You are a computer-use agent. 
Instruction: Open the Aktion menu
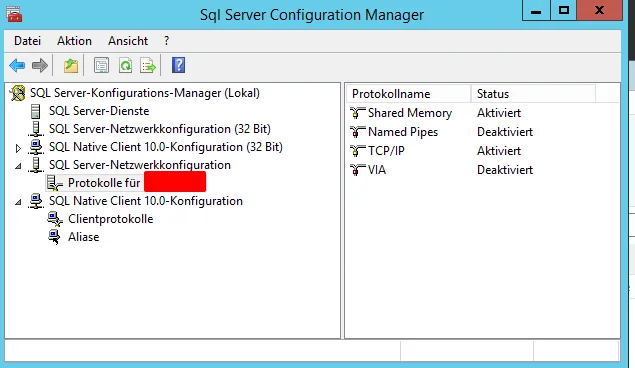[x=74, y=41]
